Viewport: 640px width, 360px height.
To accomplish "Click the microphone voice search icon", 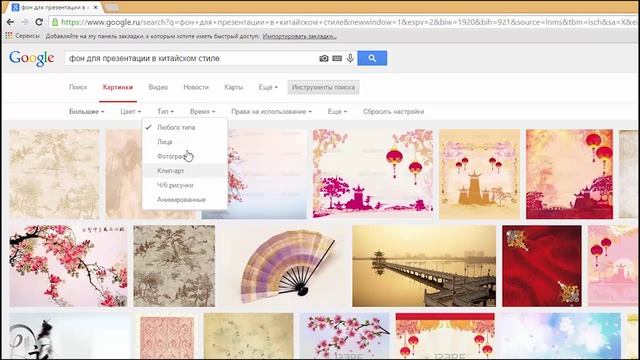I will (x=350, y=58).
